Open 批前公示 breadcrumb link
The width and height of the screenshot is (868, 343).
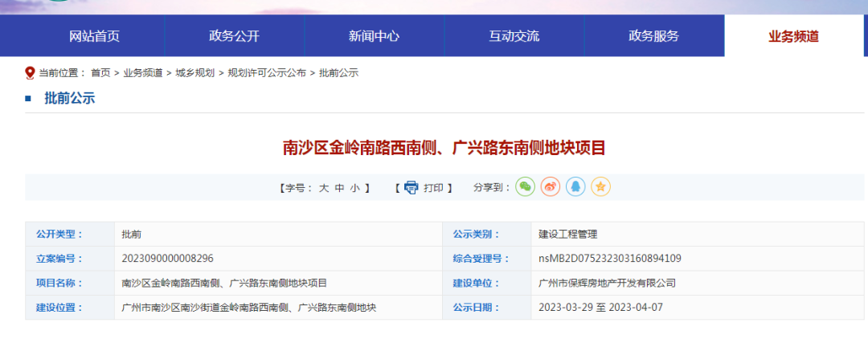[x=339, y=73]
